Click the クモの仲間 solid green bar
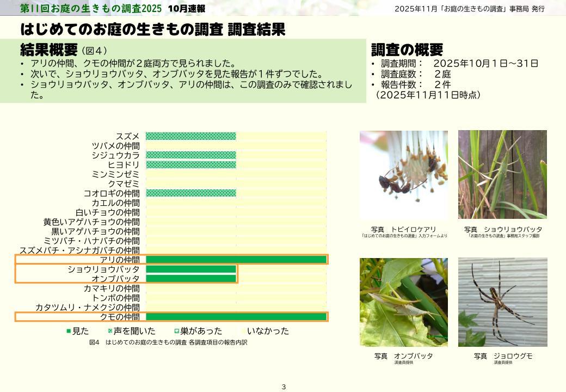The width and height of the screenshot is (566, 392). pyautogui.click(x=236, y=317)
